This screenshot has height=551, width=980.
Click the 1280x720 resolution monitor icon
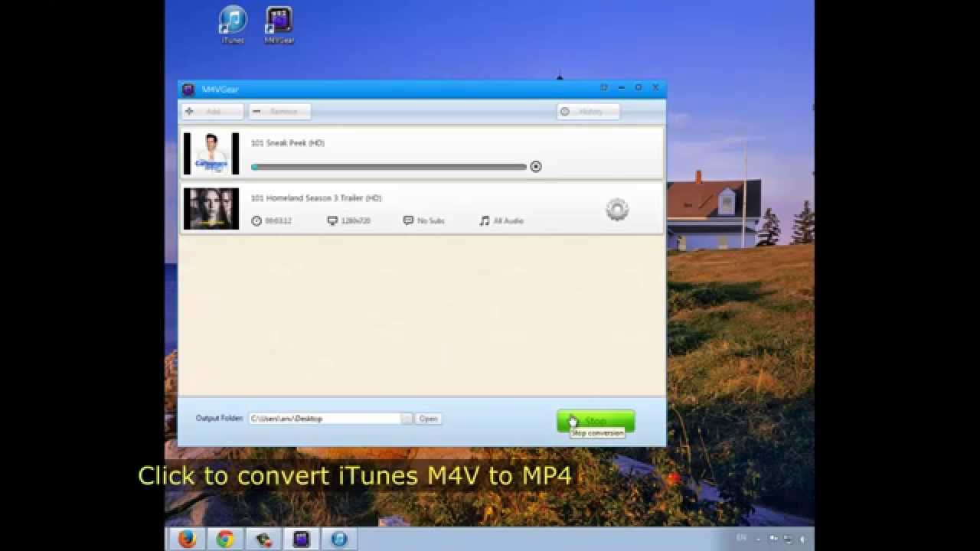332,221
